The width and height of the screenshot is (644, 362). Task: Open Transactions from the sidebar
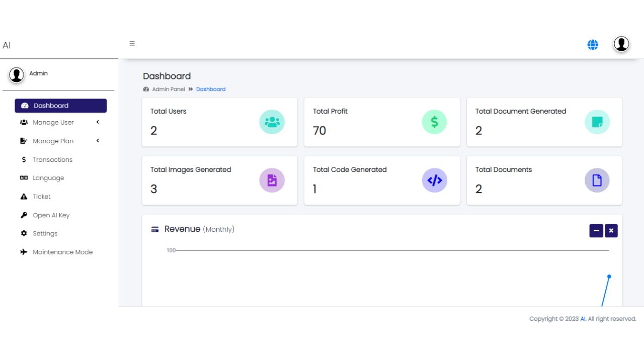click(x=52, y=160)
